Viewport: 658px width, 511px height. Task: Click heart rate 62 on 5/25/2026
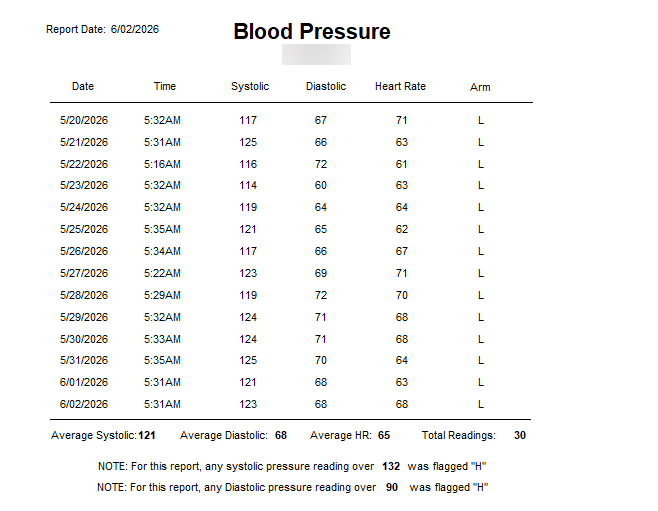pos(402,229)
